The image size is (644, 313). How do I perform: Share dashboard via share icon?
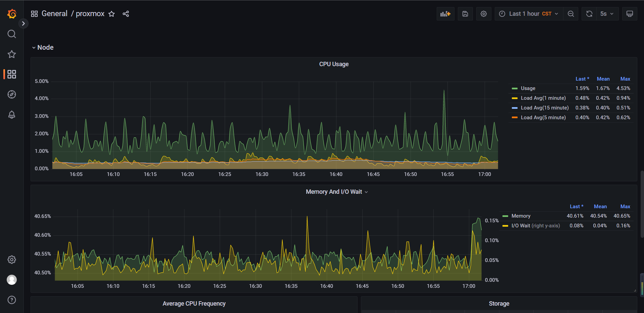pyautogui.click(x=126, y=14)
